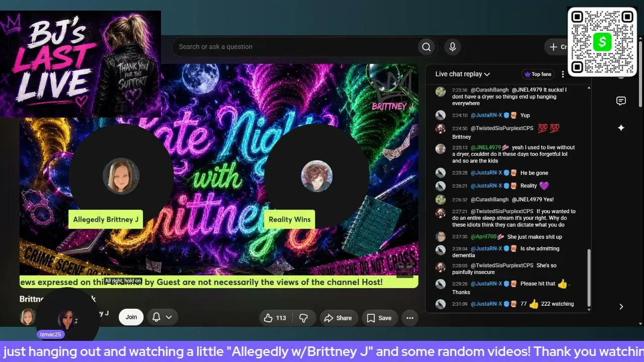Click channel avatar below video title
The height and width of the screenshot is (362, 644).
(28, 317)
